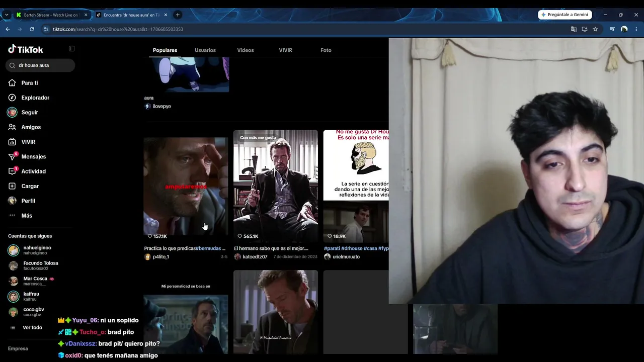Open VIVIR in the left sidebar
This screenshot has height=362, width=644.
tap(28, 142)
